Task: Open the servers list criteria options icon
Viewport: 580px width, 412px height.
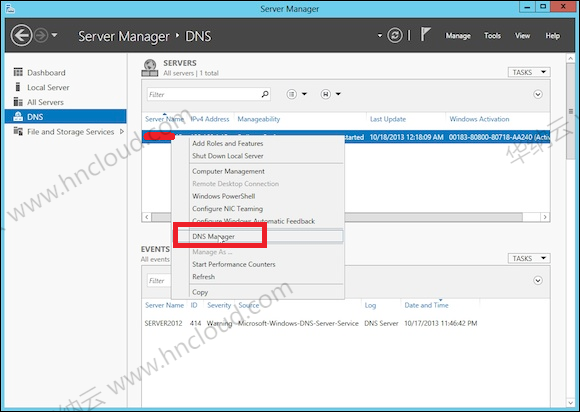Action: coord(291,94)
